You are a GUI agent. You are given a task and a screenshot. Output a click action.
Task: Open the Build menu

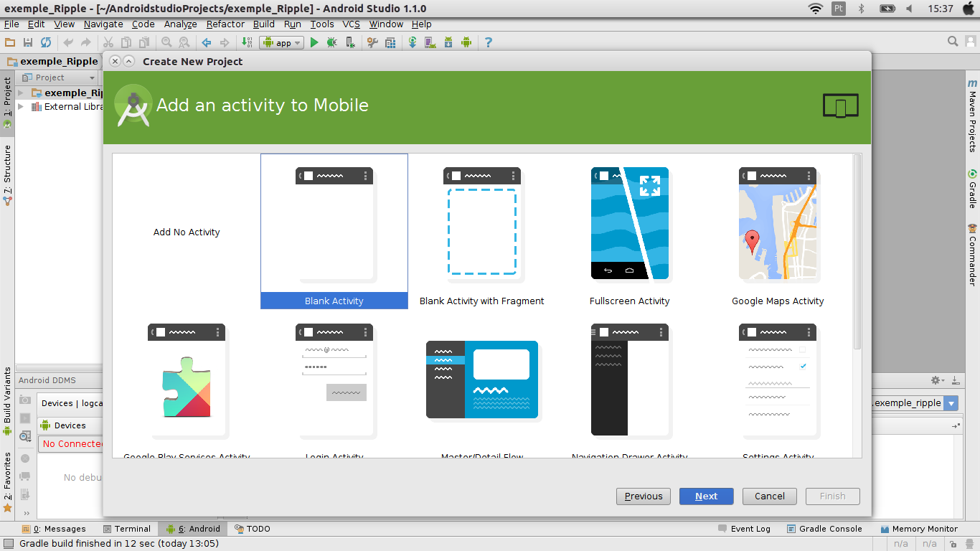263,24
